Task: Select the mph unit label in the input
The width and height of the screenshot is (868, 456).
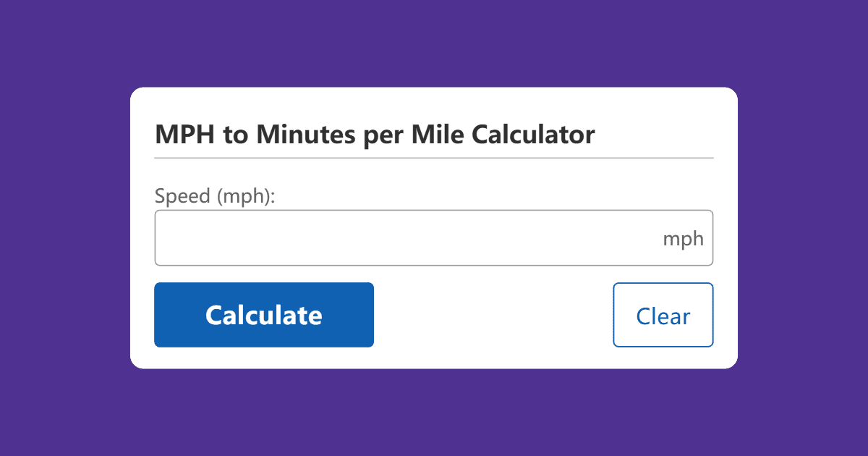Action: point(683,237)
